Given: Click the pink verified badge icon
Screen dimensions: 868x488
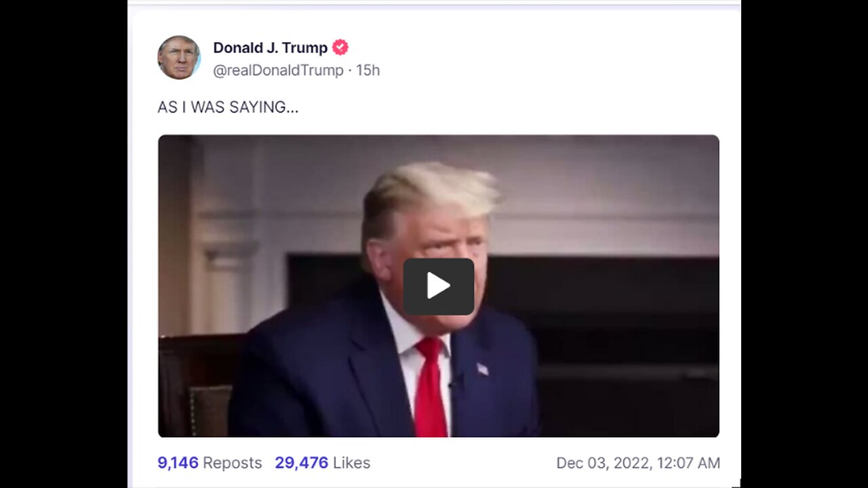Looking at the screenshot, I should click(x=340, y=47).
